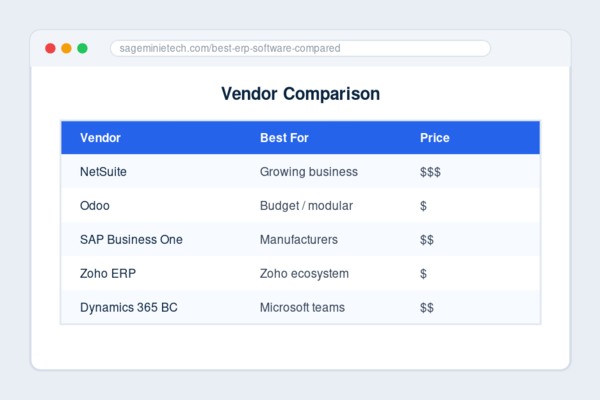Image resolution: width=600 pixels, height=400 pixels.
Task: Select the Vendor Comparison heading
Action: (300, 94)
